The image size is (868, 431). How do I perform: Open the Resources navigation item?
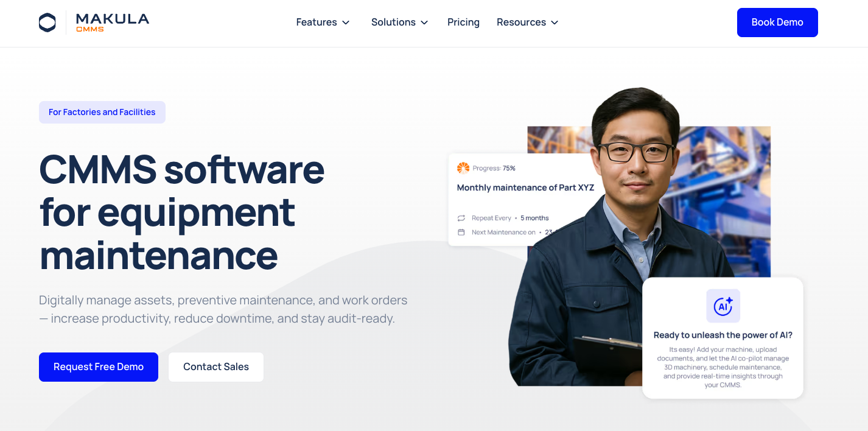point(521,23)
